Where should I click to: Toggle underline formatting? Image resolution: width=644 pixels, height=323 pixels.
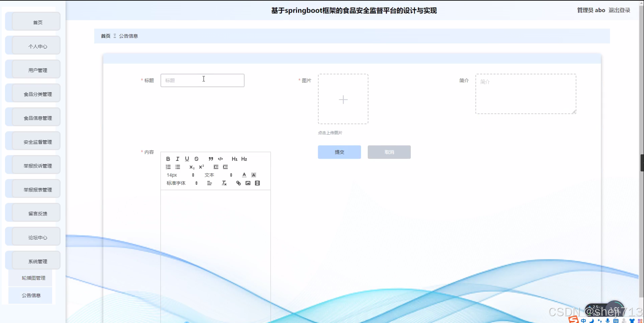click(x=187, y=158)
